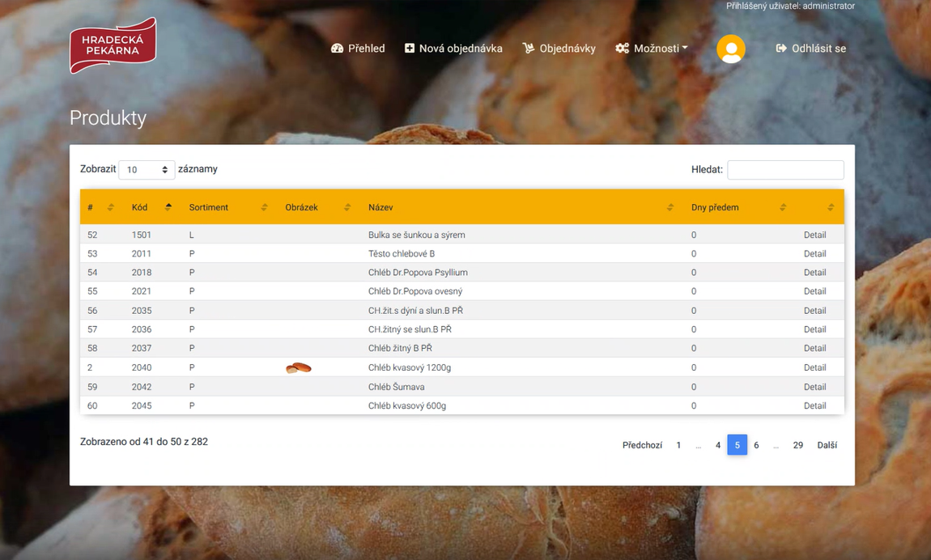Viewport: 931px width, 560px height.
Task: Sort by the Dny předem column
Action: point(738,207)
